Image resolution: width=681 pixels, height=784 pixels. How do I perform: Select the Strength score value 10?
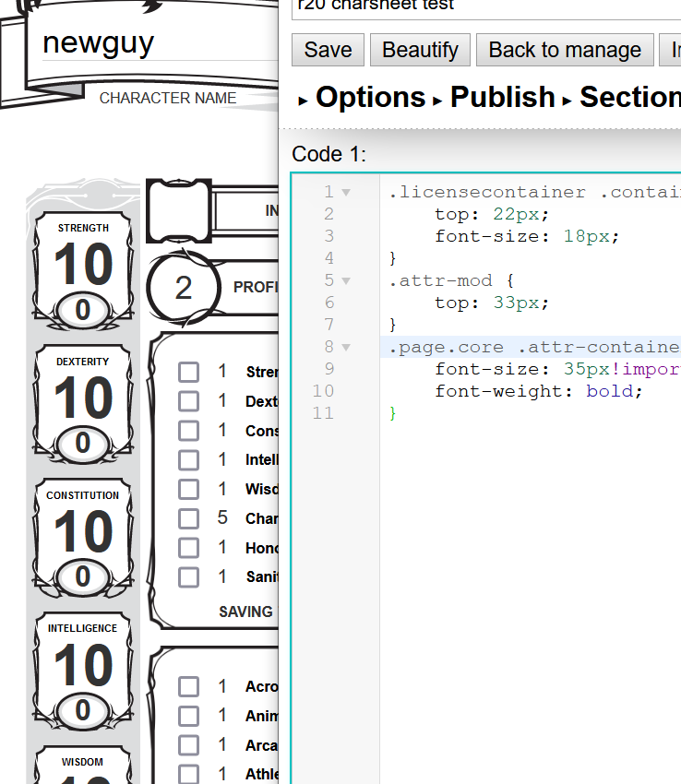pos(83,266)
